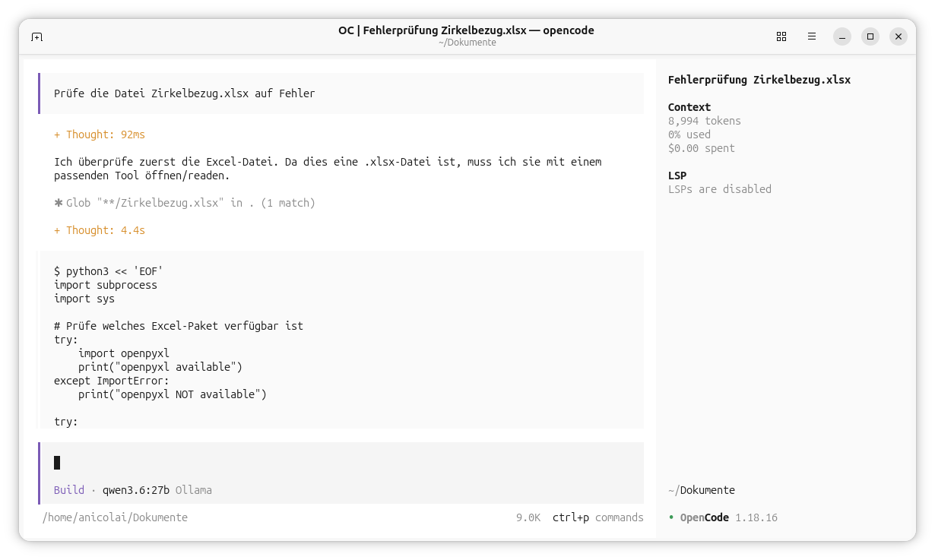This screenshot has width=935, height=560.
Task: Open the hamburger menu icon
Action: 812,36
